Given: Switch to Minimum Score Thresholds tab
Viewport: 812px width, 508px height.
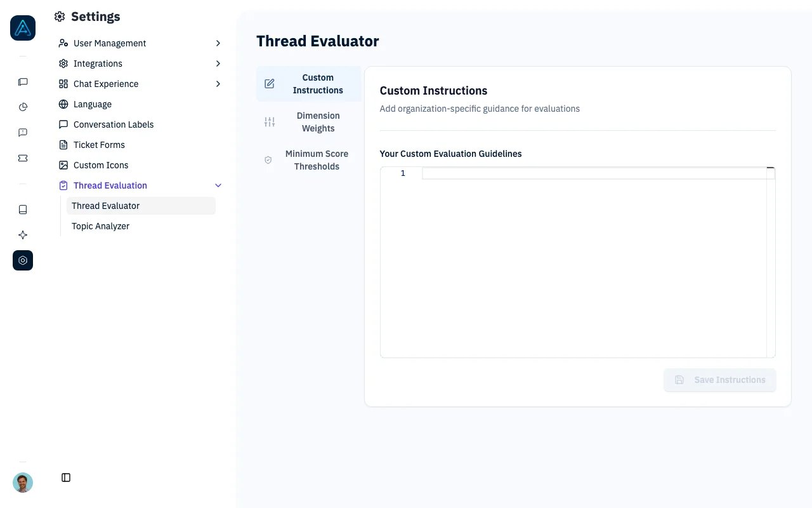Looking at the screenshot, I should 309,160.
